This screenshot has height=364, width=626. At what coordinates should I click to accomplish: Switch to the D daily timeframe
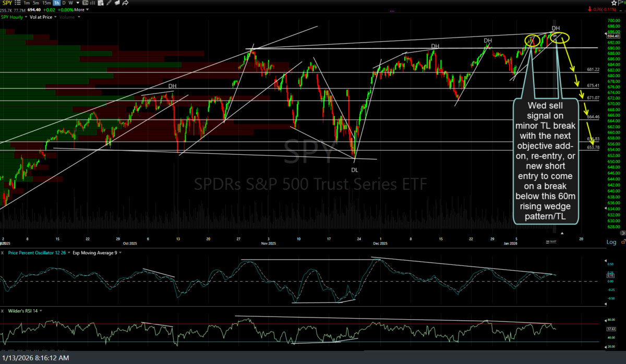pos(64,3)
